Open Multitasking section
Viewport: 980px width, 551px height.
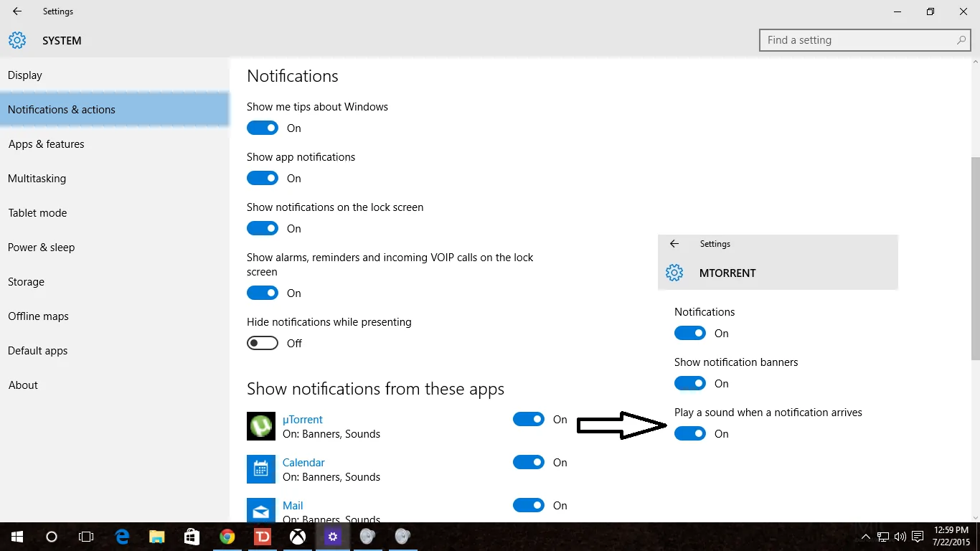click(x=115, y=178)
